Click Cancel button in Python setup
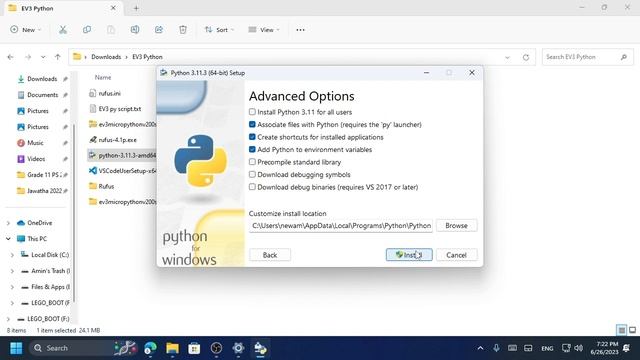 pos(456,255)
